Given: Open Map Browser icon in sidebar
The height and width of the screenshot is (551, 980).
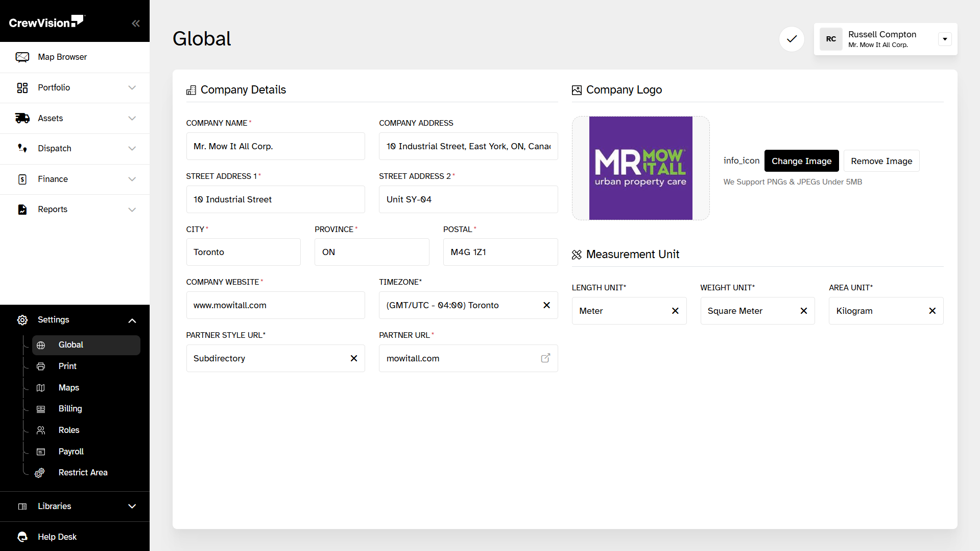Looking at the screenshot, I should (22, 57).
